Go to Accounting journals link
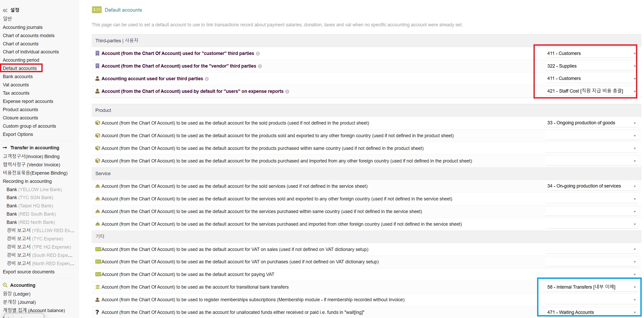644x318 pixels. 23,27
